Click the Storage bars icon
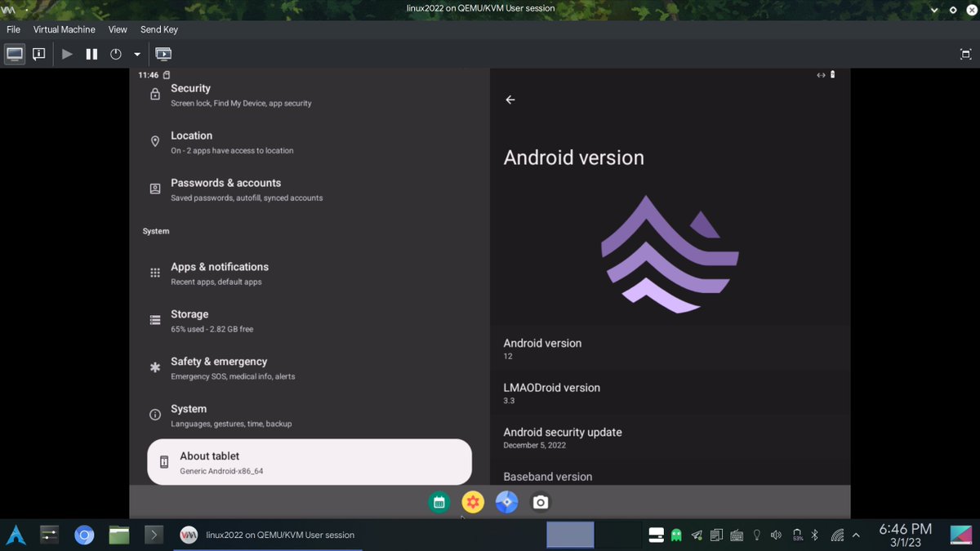Image resolution: width=980 pixels, height=551 pixels. [x=155, y=321]
